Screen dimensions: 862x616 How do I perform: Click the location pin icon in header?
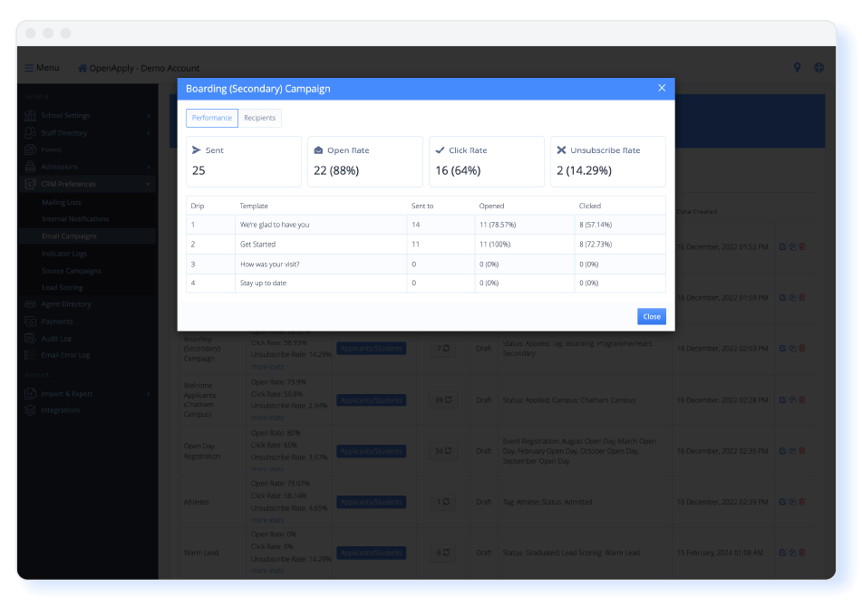click(798, 68)
